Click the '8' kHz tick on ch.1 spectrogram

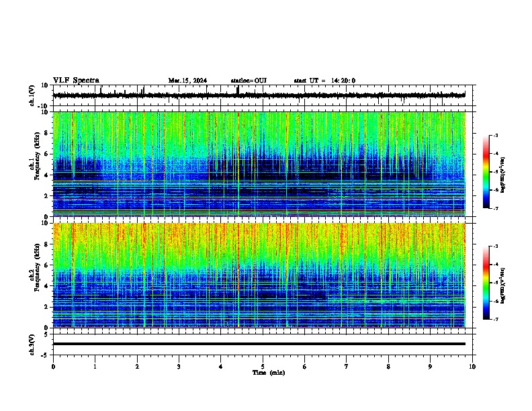[47, 133]
